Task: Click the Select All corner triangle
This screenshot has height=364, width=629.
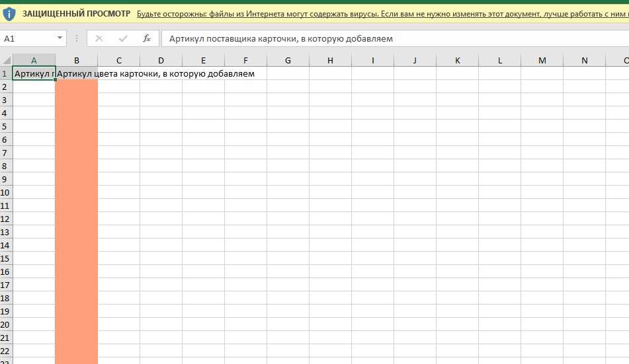Action: tap(7, 61)
